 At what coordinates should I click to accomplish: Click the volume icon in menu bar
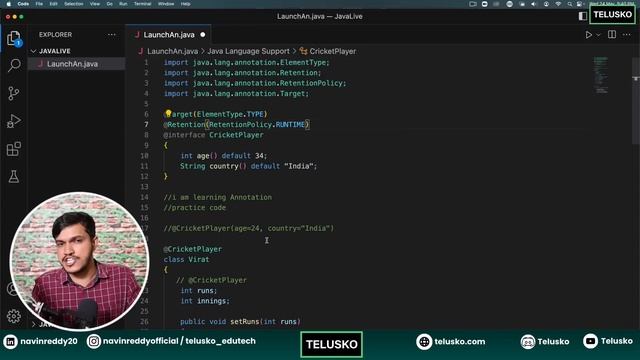tap(533, 4)
